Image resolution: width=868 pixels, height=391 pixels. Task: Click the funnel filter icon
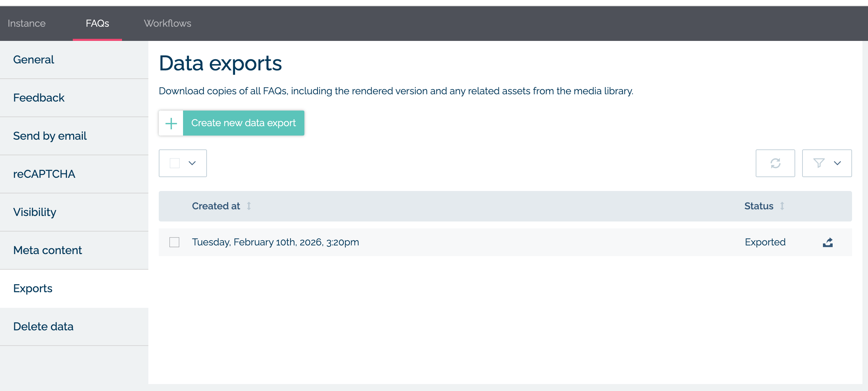coord(818,163)
